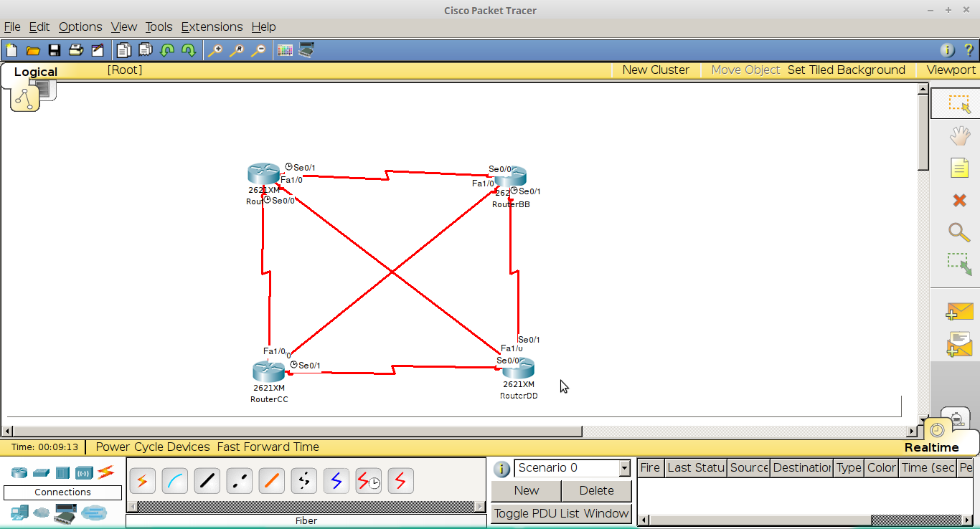Choose the Resize Shape tool
980x529 pixels.
[x=959, y=264]
